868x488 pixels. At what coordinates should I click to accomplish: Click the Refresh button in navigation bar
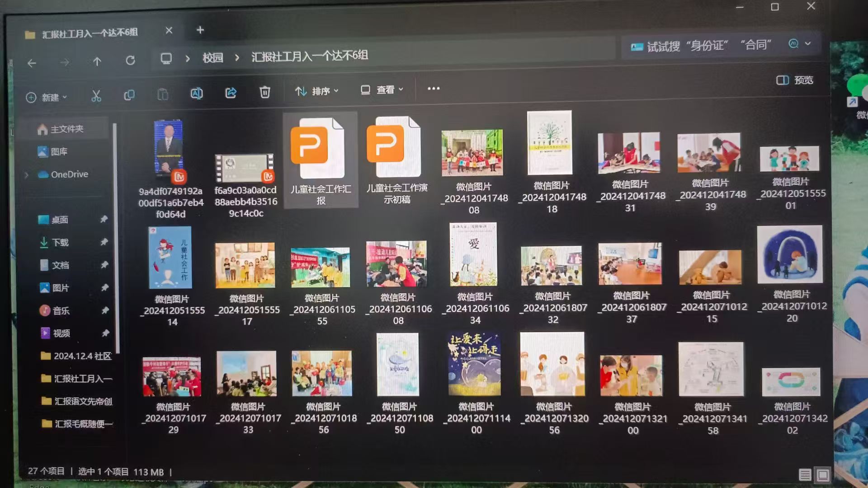tap(130, 61)
